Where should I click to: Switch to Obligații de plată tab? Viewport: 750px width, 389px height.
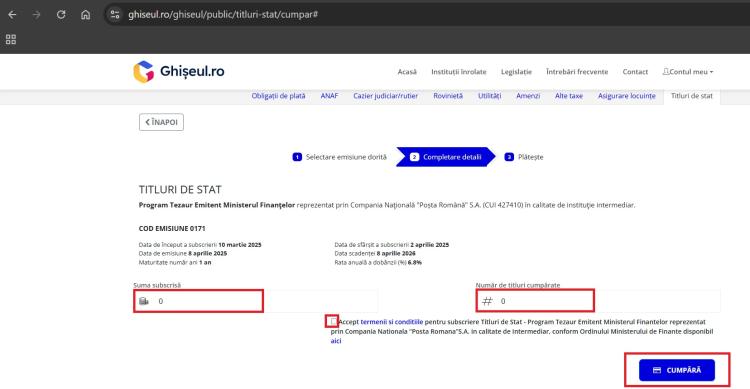(x=278, y=96)
